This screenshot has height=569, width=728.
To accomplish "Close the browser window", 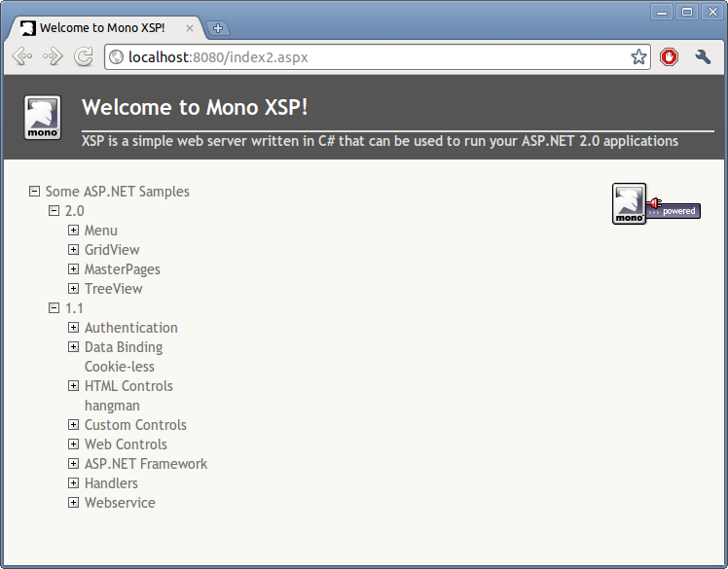I will coord(712,13).
